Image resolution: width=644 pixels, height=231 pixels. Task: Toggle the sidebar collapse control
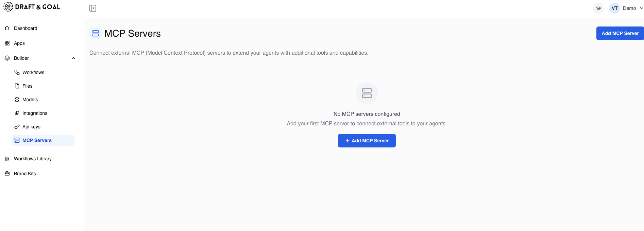click(x=92, y=8)
